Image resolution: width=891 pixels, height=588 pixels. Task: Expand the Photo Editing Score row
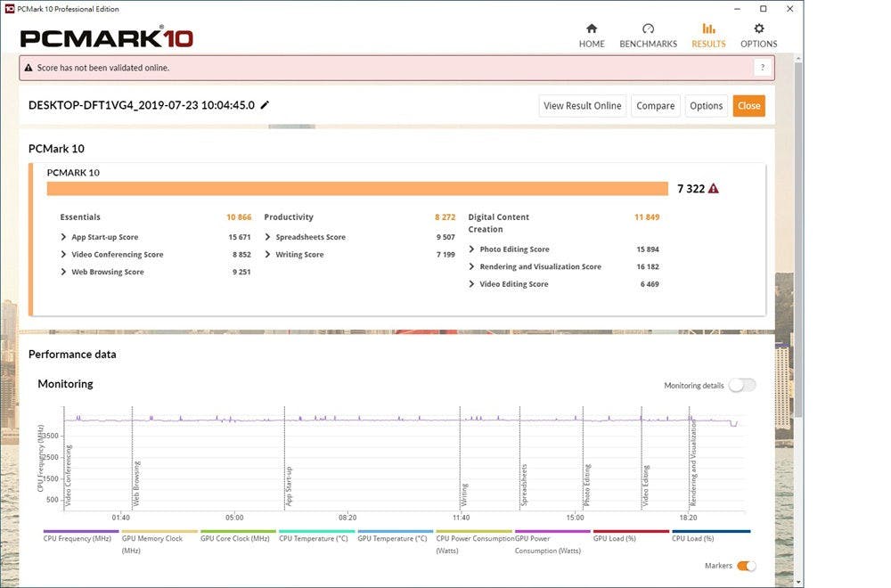click(472, 249)
